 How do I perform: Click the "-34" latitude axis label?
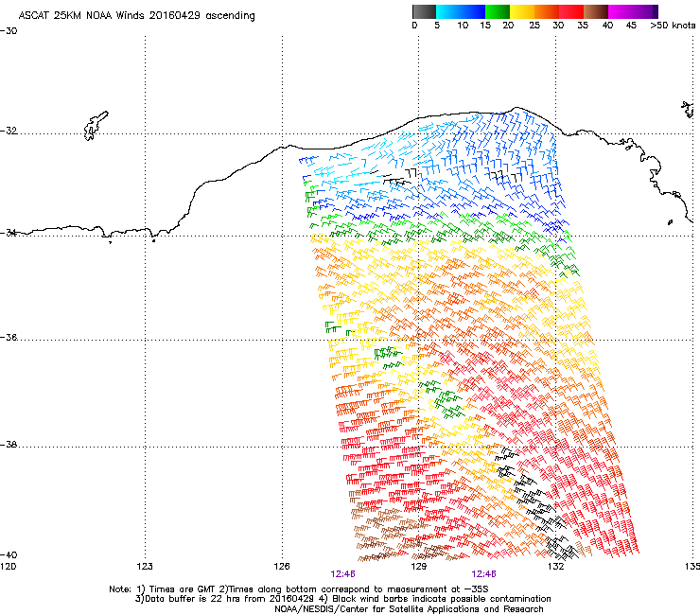click(x=9, y=233)
